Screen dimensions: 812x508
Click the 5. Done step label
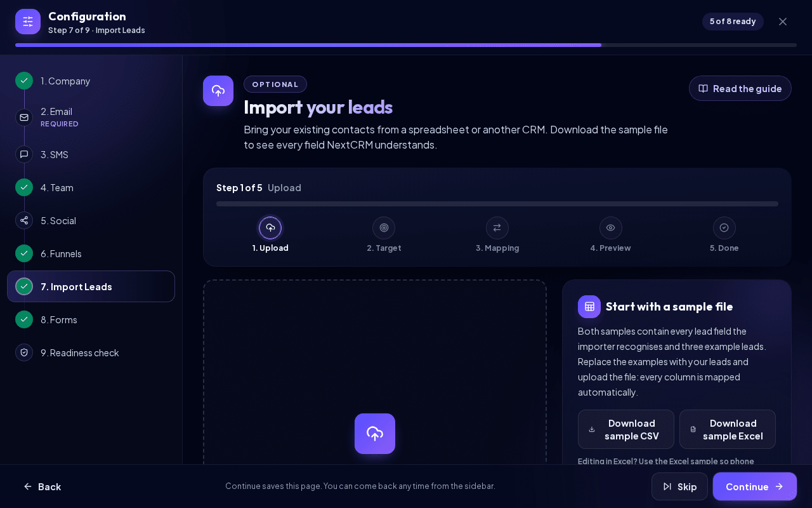point(724,248)
